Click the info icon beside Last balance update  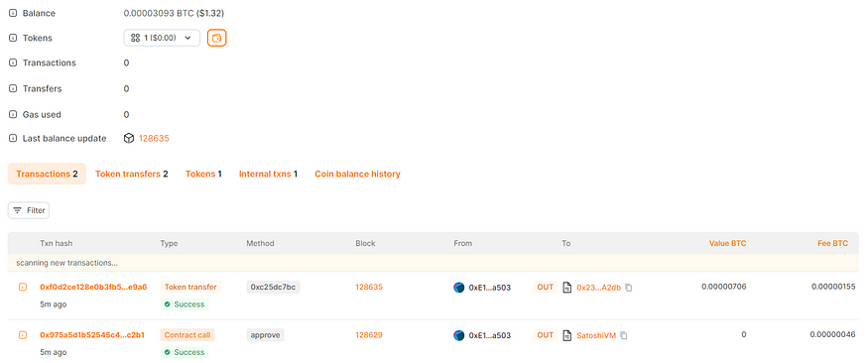point(13,138)
